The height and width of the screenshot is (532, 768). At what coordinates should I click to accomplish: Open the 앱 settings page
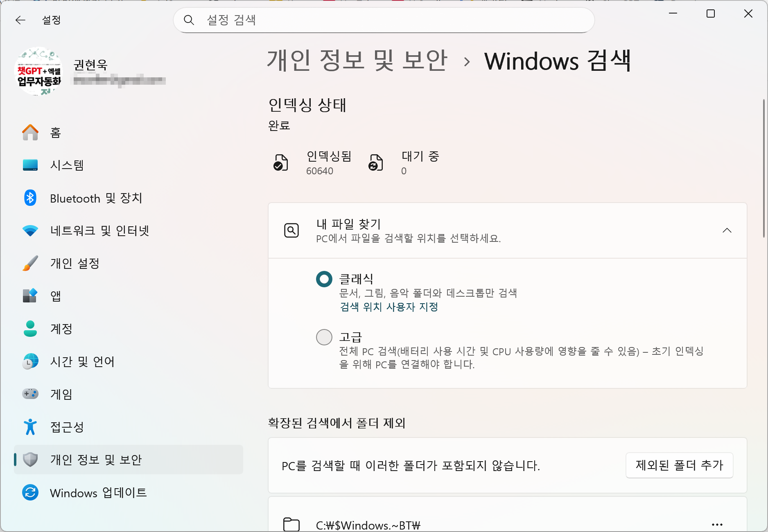[x=129, y=296]
